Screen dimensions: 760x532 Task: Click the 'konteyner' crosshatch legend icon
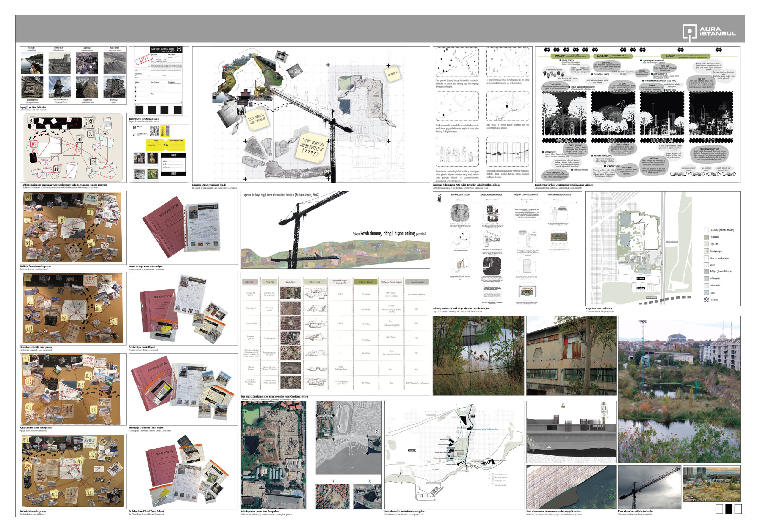[x=706, y=300]
